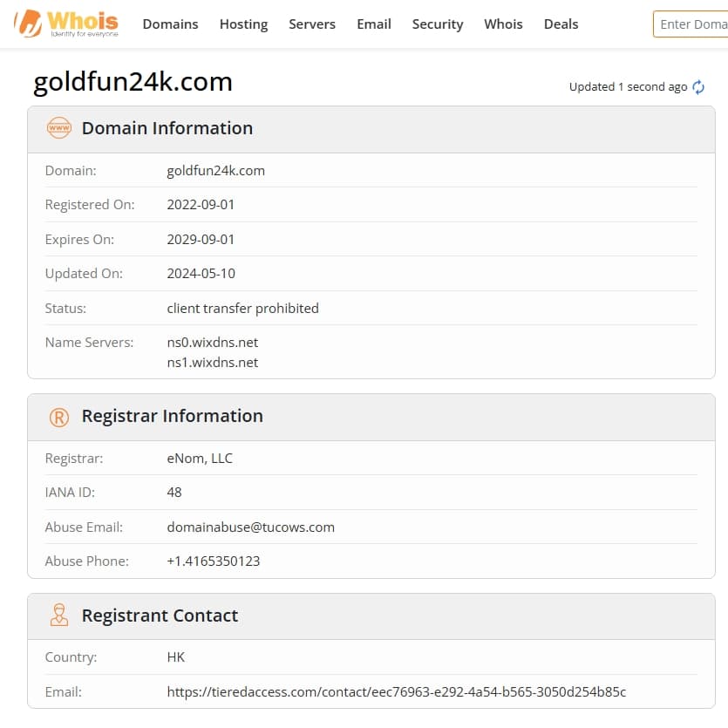Open the Domains menu
Image resolution: width=728 pixels, height=728 pixels.
(x=170, y=24)
